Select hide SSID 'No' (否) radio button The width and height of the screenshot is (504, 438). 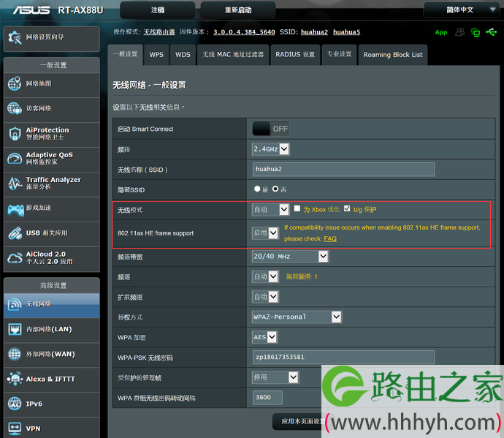[275, 189]
